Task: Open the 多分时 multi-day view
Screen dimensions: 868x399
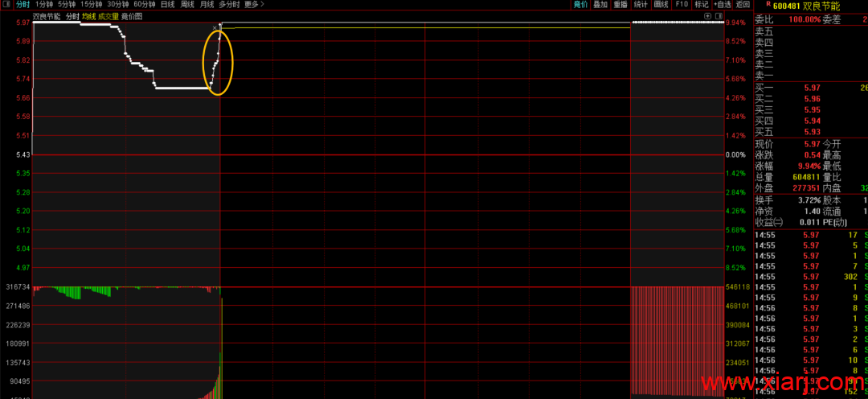Action: pyautogui.click(x=229, y=5)
